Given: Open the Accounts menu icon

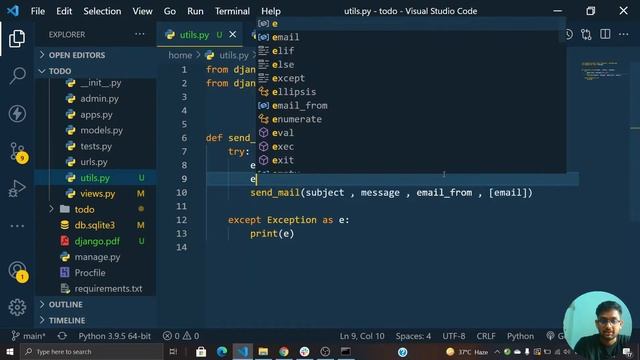Looking at the screenshot, I should coord(18,271).
